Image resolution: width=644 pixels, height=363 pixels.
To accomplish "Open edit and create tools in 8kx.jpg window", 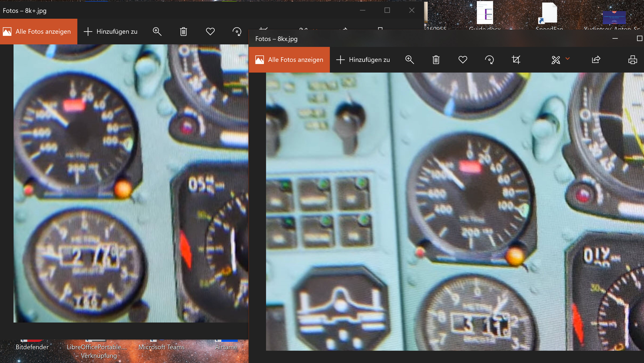I will (556, 60).
